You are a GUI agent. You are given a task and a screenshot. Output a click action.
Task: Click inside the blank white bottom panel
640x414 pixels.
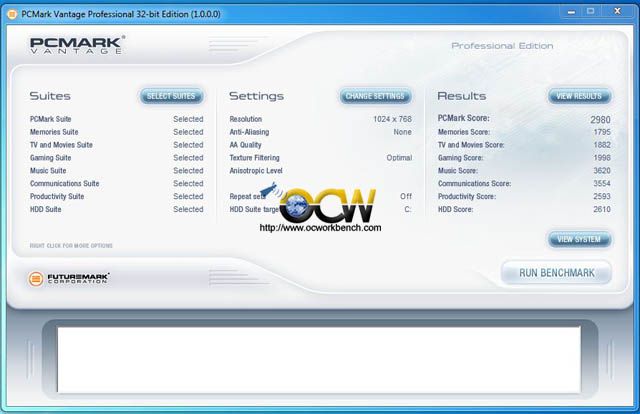point(319,359)
